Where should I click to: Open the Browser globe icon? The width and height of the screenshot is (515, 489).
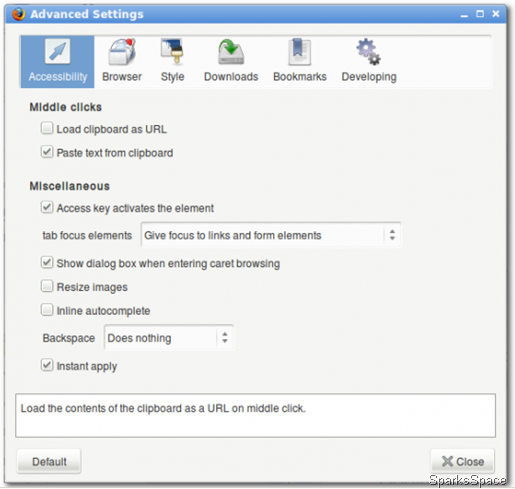[122, 52]
